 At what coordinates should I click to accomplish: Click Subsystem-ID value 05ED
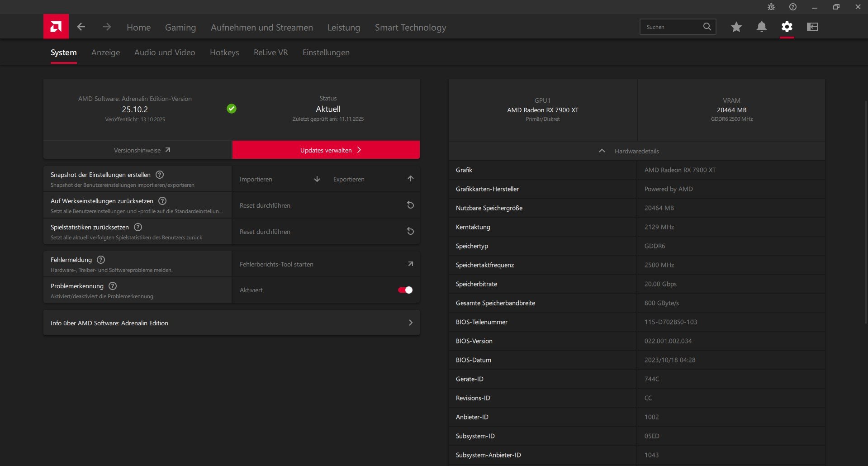(652, 436)
